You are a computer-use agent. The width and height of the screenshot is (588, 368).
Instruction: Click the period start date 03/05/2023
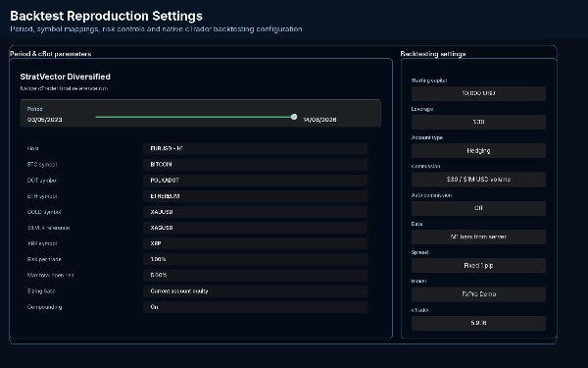click(x=45, y=120)
